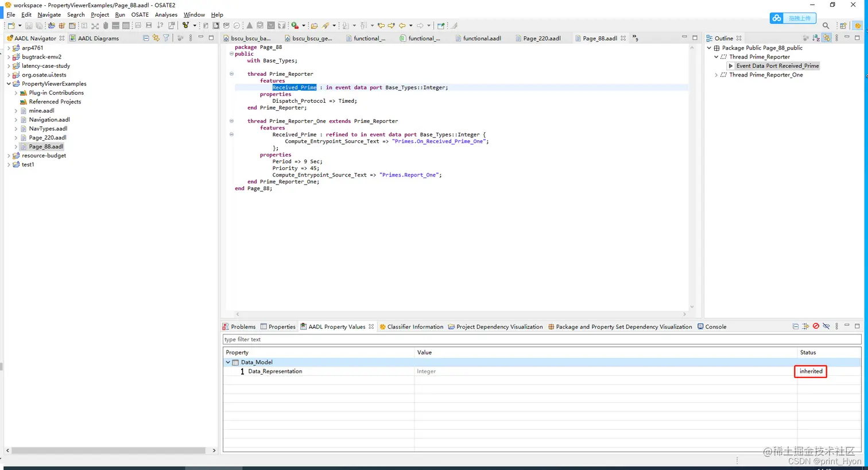Click the Run external tool icon
This screenshot has width=868, height=470.
(294, 26)
